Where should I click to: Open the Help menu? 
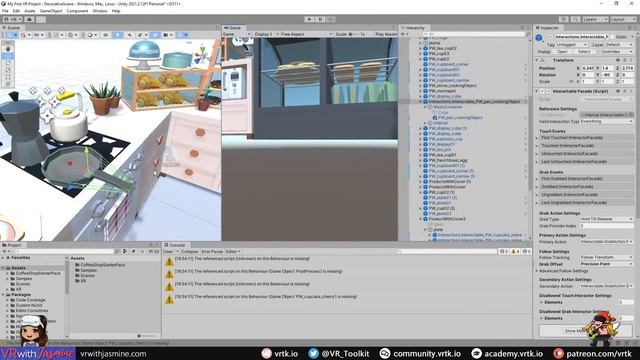[116, 11]
